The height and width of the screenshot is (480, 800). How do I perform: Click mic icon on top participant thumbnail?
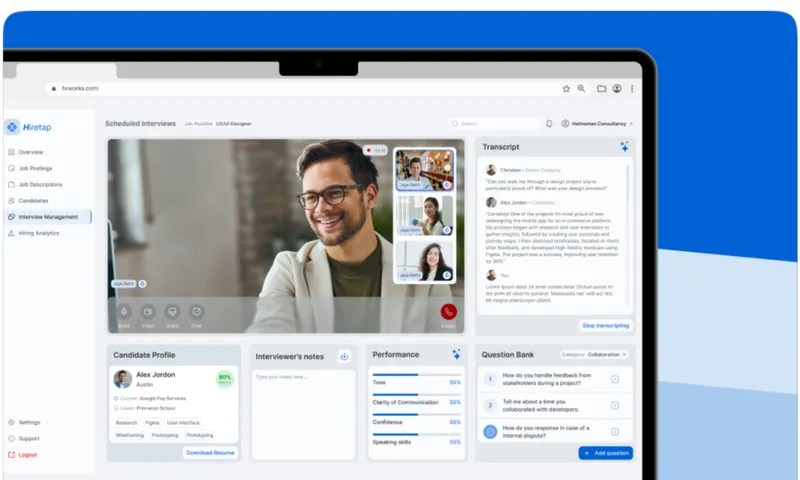(x=446, y=185)
